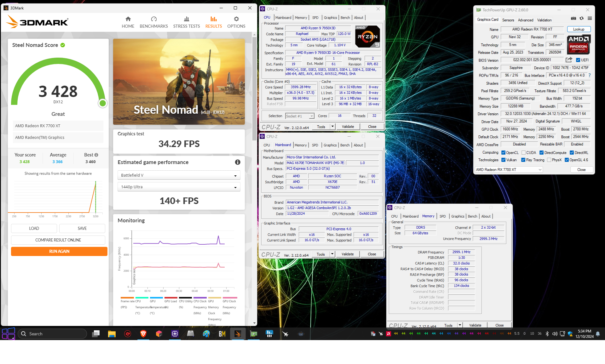Switch to the RESULTS tab in 3DMark
The width and height of the screenshot is (605, 364).
tap(214, 22)
